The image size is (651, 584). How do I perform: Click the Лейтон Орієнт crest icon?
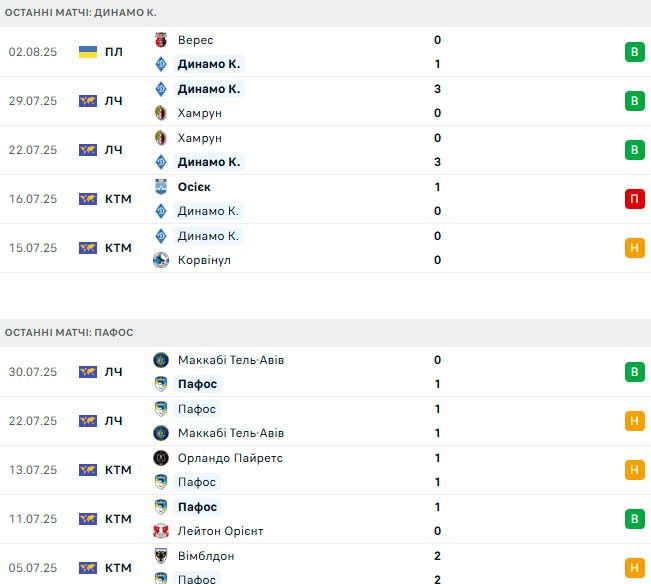click(161, 531)
